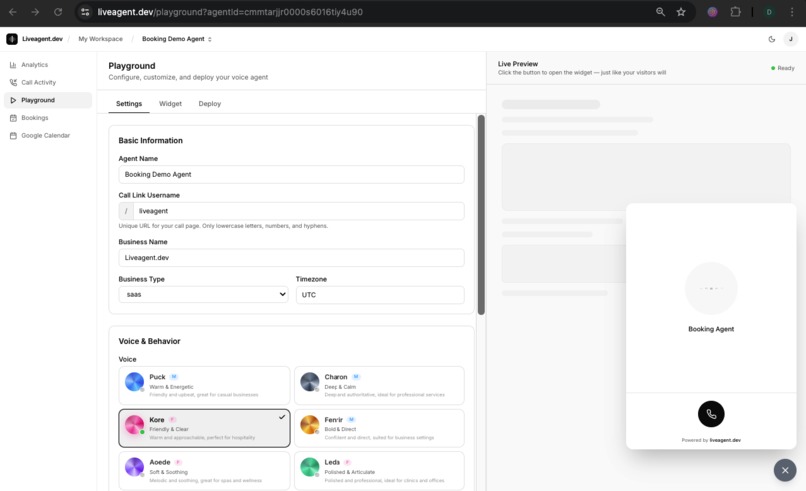Switch to the Deploy tab
Viewport: 806px width, 491px height.
pyautogui.click(x=210, y=103)
